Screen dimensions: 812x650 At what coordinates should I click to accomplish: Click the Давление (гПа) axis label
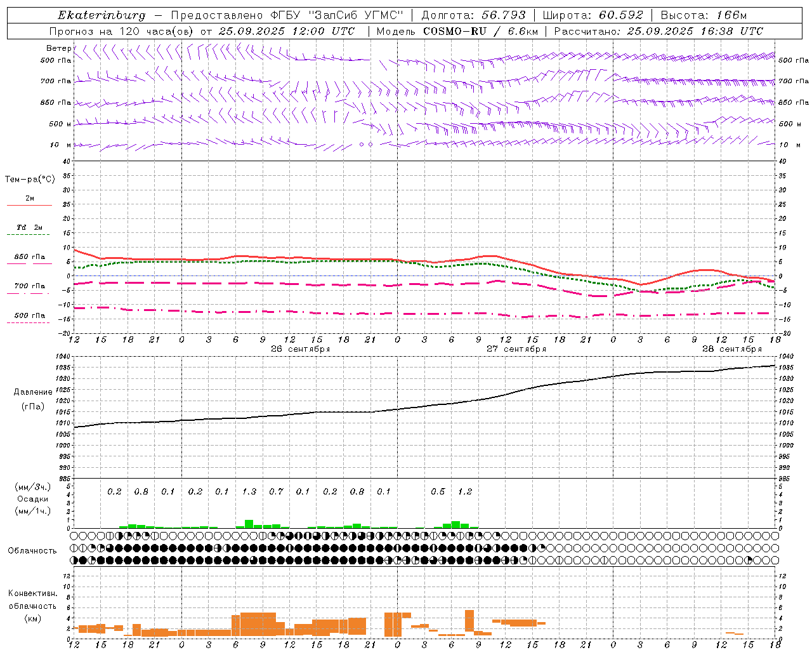(x=33, y=399)
